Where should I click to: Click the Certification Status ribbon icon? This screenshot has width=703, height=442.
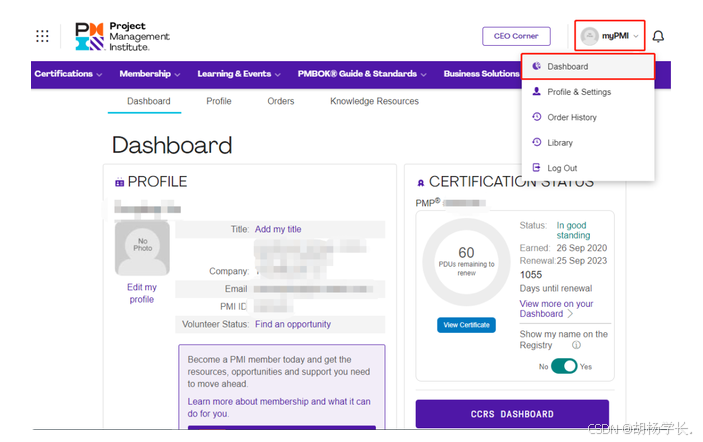pyautogui.click(x=421, y=183)
